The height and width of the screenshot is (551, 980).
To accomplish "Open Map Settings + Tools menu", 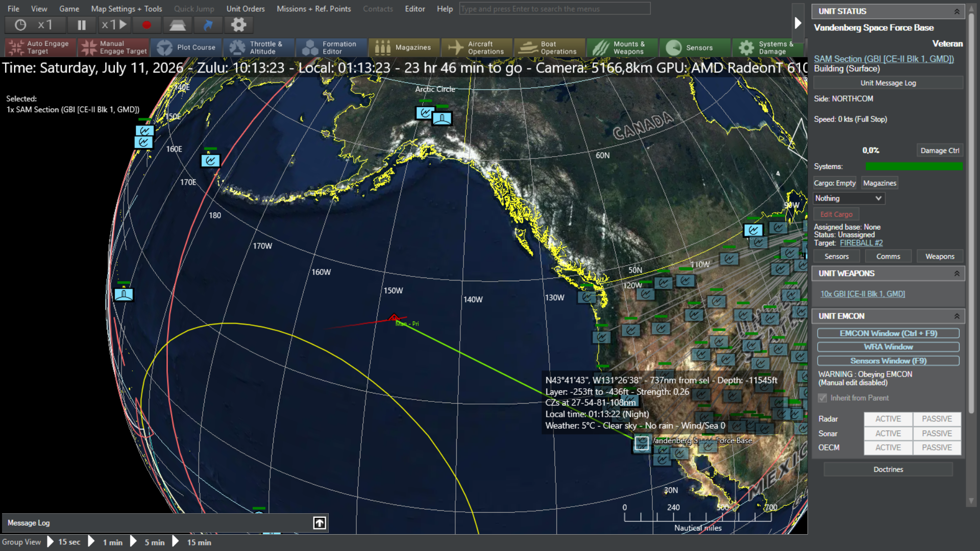I will tap(127, 9).
